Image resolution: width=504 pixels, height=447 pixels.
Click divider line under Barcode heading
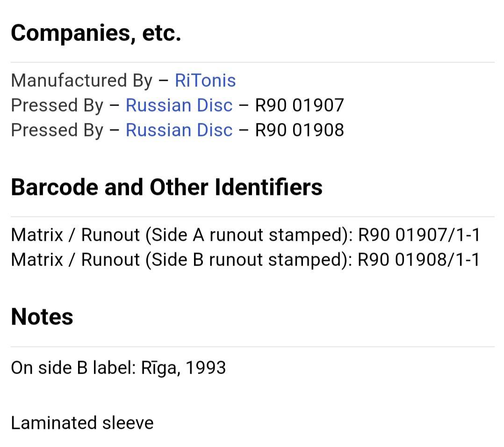[252, 216]
